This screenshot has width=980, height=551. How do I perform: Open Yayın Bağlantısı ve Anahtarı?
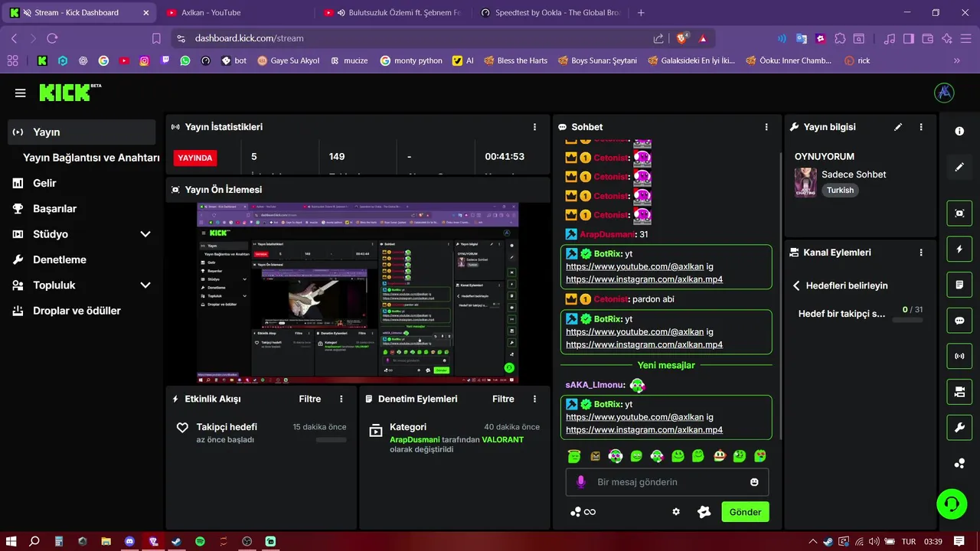[x=91, y=158]
